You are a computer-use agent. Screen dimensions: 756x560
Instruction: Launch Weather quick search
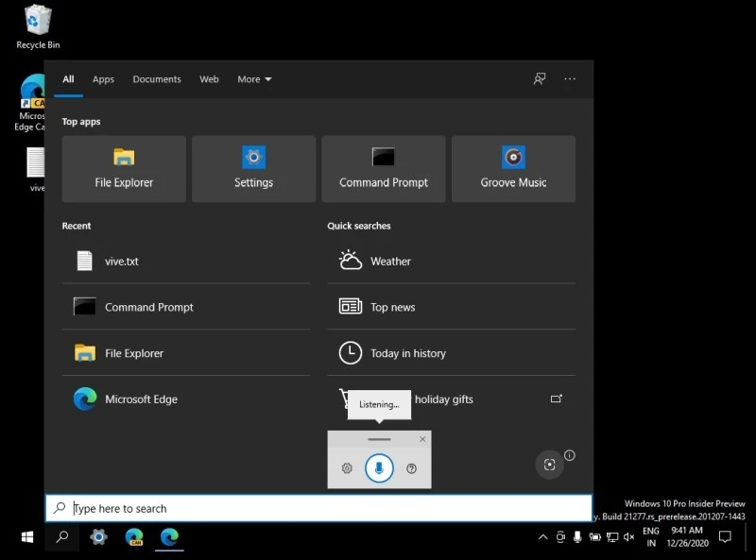[389, 261]
